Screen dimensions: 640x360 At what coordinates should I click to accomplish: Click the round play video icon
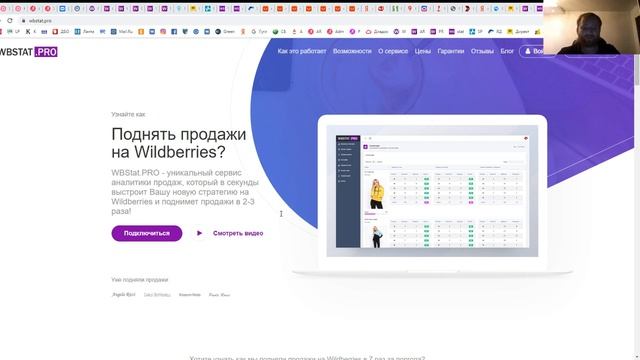pyautogui.click(x=199, y=233)
